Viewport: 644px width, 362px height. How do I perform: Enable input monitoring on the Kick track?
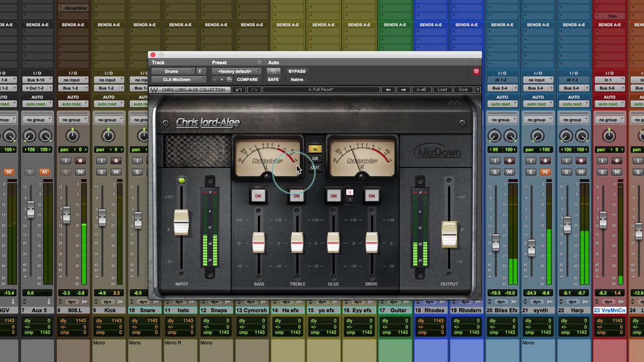point(101,161)
